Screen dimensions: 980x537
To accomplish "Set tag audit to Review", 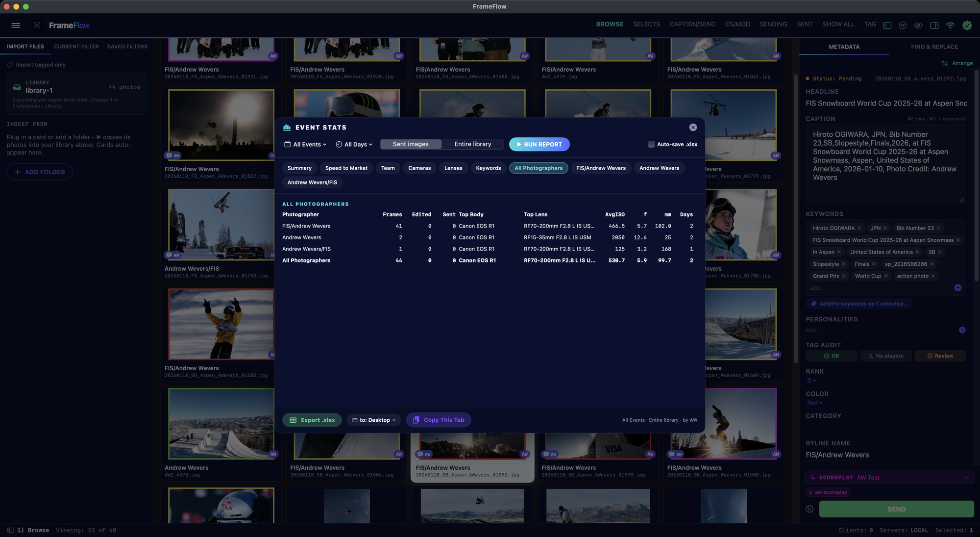I will click(x=940, y=356).
